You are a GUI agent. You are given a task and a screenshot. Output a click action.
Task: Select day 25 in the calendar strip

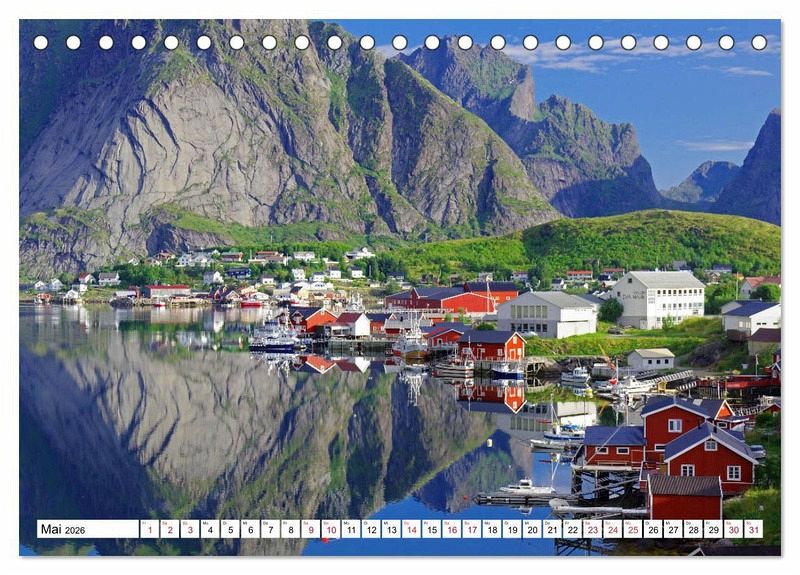[x=633, y=529]
